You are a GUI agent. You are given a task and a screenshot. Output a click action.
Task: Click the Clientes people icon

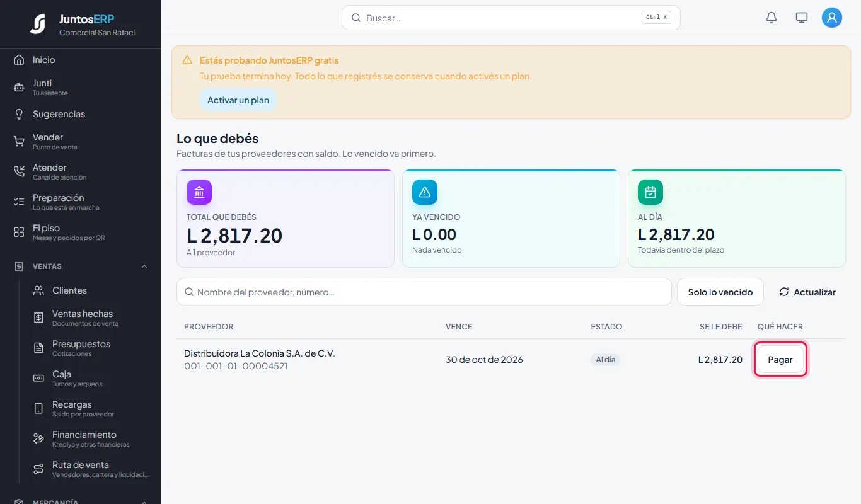pos(38,290)
